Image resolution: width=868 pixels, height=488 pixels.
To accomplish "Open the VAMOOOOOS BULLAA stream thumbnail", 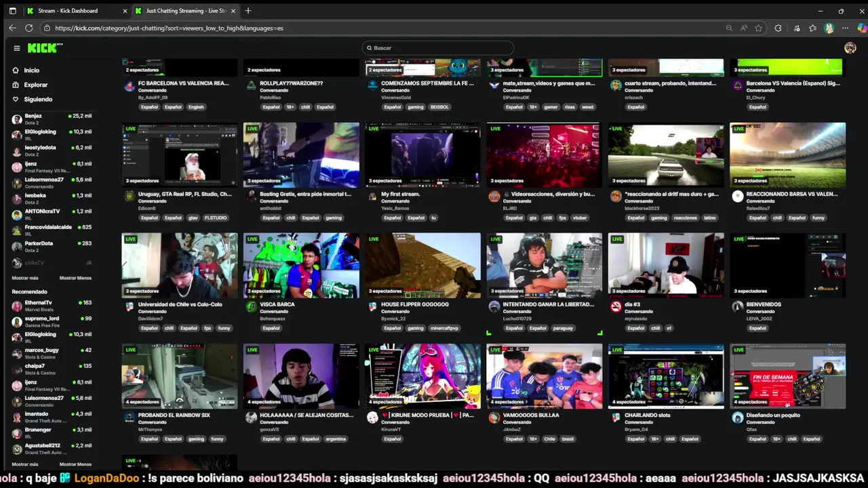I will 544,376.
